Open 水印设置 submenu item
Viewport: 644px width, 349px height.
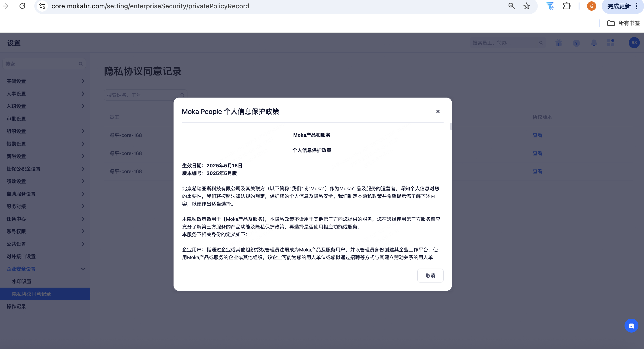click(45, 281)
